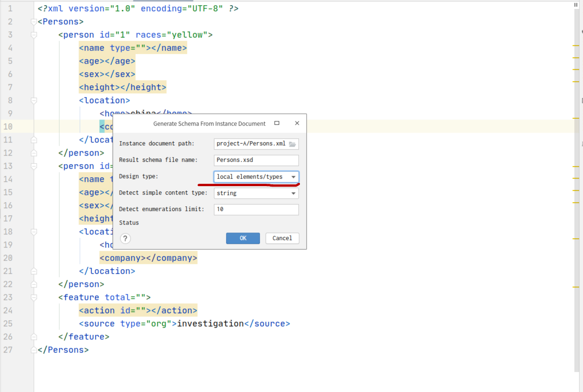Image resolution: width=583 pixels, height=392 pixels.
Task: Collapse the person id=1 fold on line 3
Action: point(34,35)
